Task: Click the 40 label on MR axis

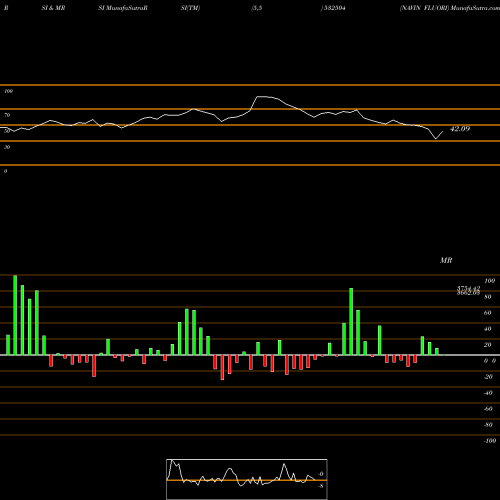Action: pyautogui.click(x=488, y=329)
